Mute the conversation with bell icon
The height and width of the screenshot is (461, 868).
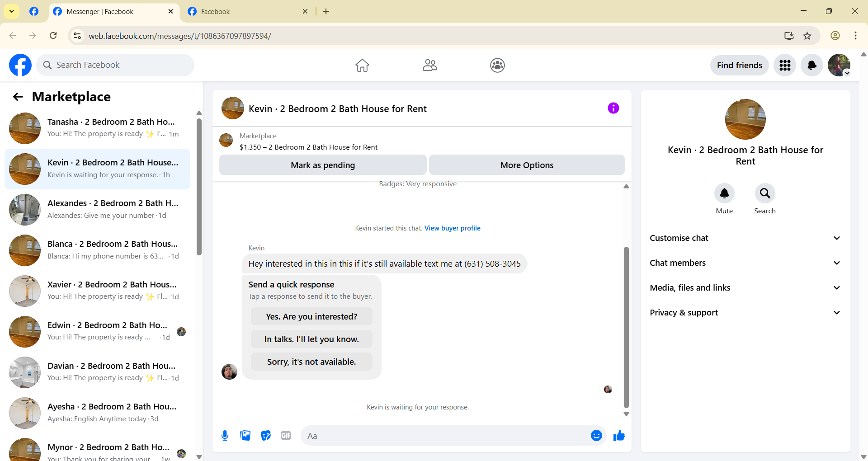724,193
